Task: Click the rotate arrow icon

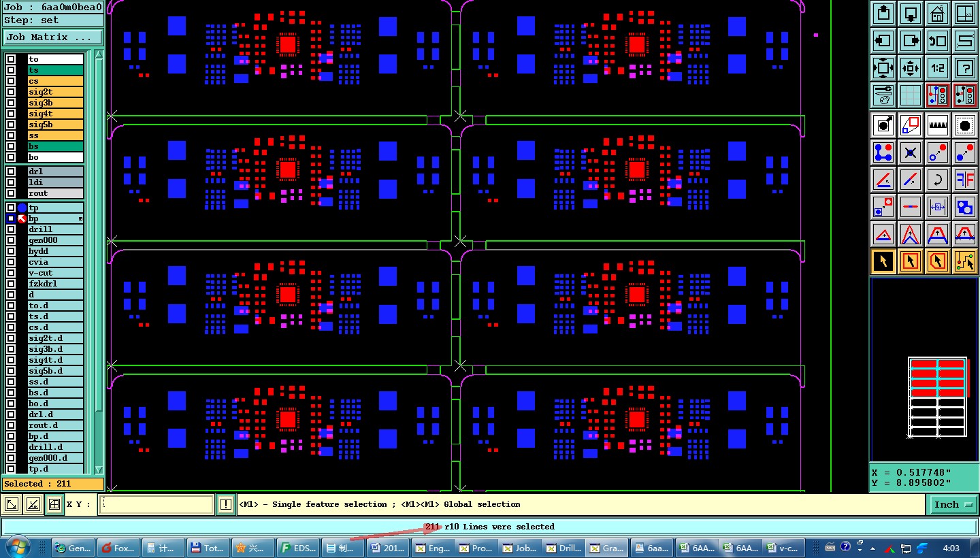Action: click(x=938, y=180)
